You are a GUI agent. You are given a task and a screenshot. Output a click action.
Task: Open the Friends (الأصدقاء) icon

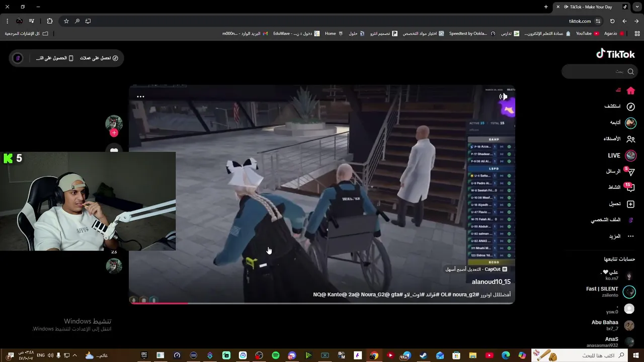pyautogui.click(x=630, y=139)
